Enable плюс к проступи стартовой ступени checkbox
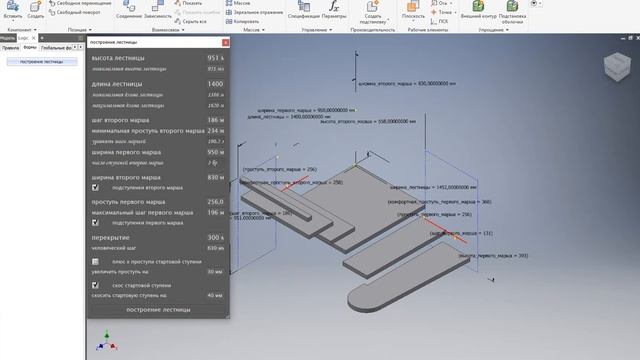640x360 pixels. pyautogui.click(x=95, y=262)
